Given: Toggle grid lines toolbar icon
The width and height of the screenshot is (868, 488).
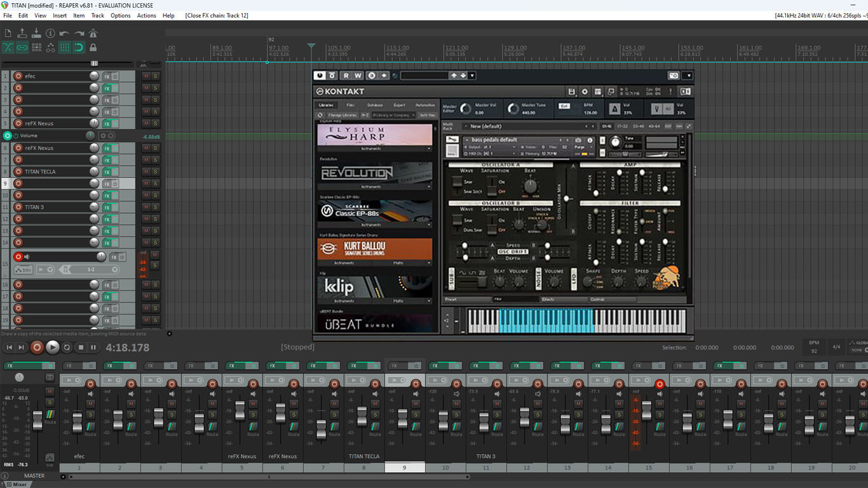Looking at the screenshot, I should pos(64,47).
